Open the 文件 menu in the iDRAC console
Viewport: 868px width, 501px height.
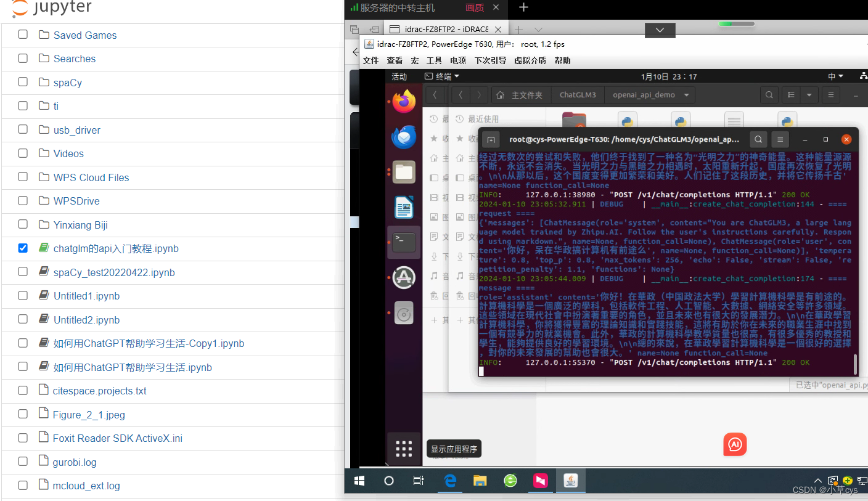point(371,60)
